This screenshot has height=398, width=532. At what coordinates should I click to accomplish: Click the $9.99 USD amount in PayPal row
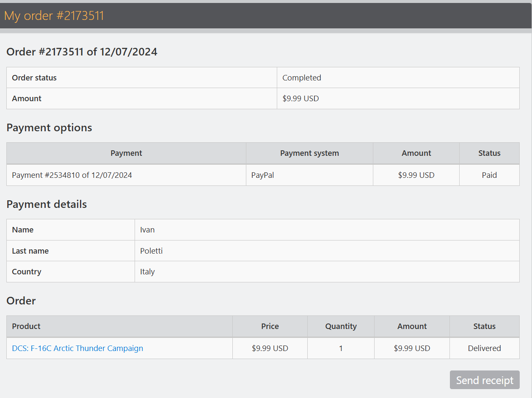(x=416, y=175)
